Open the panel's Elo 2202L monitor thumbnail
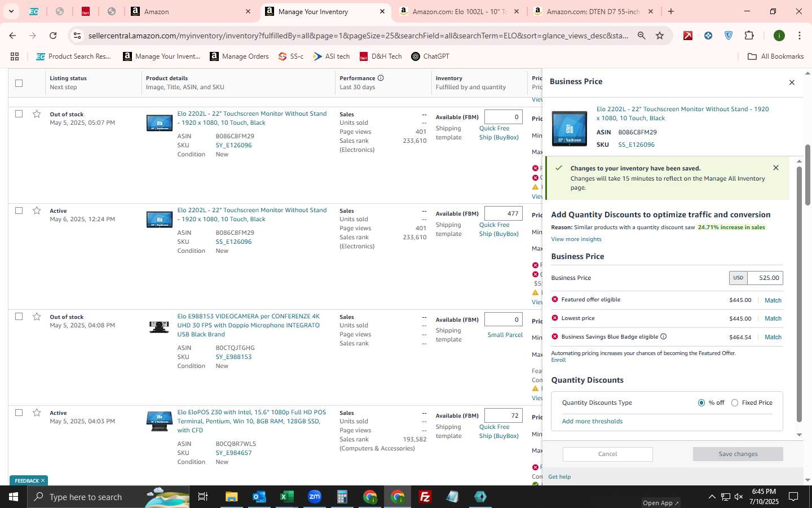The width and height of the screenshot is (812, 508). point(570,128)
